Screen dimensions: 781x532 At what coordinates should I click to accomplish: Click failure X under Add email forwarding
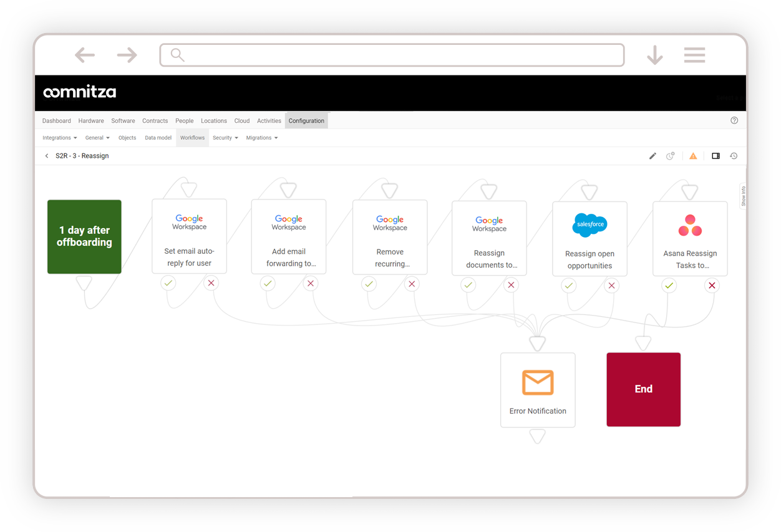311,284
